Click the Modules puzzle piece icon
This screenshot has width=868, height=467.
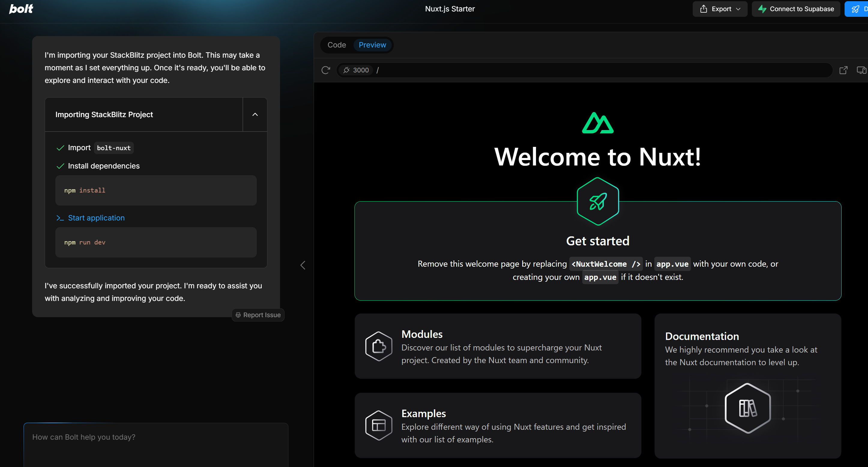(x=378, y=346)
